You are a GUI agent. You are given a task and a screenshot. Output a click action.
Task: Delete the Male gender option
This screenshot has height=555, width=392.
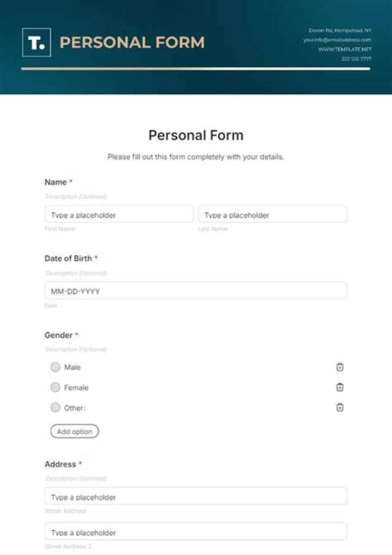[x=340, y=367]
